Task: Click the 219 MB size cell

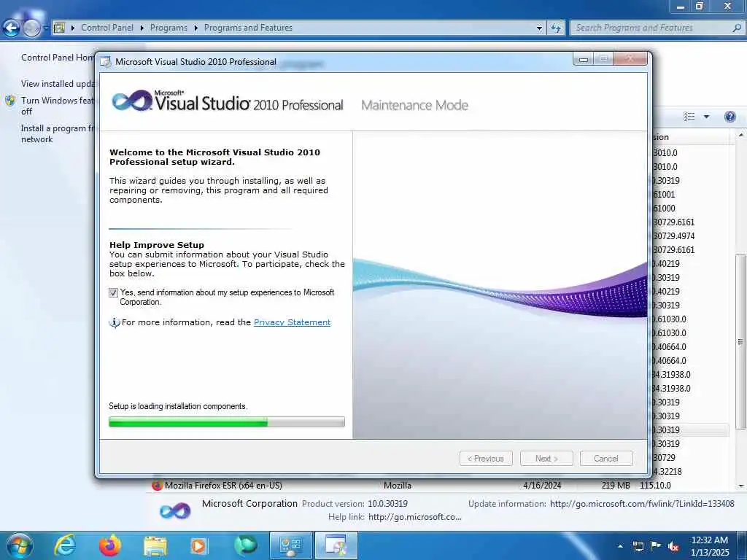Action: (x=616, y=485)
